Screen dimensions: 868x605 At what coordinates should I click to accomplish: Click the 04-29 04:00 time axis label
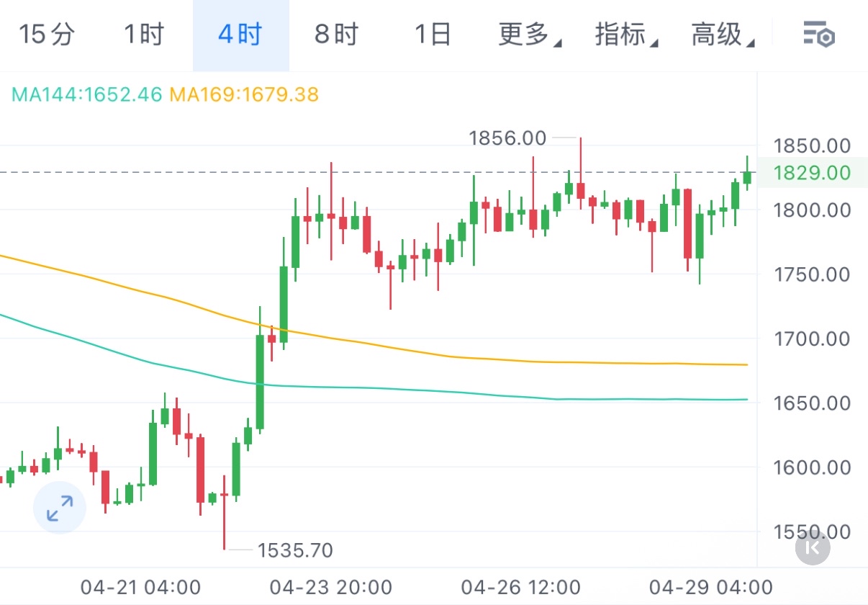[711, 587]
